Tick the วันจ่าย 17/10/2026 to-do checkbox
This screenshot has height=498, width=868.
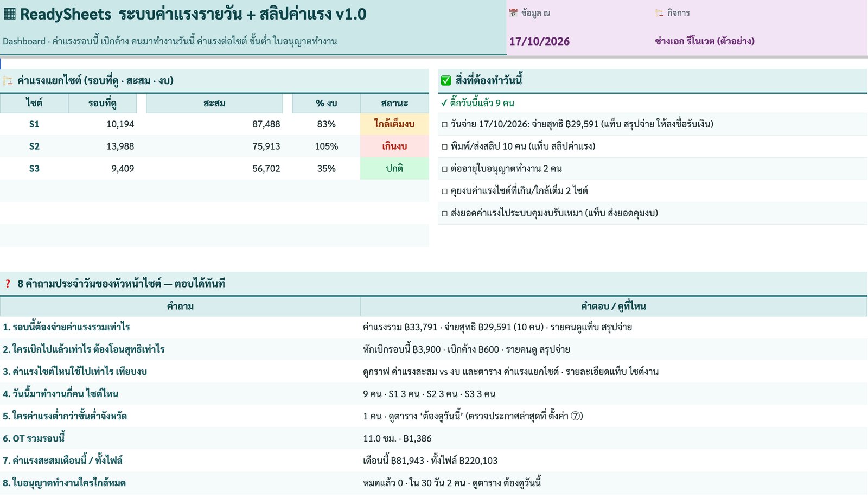pyautogui.click(x=444, y=125)
